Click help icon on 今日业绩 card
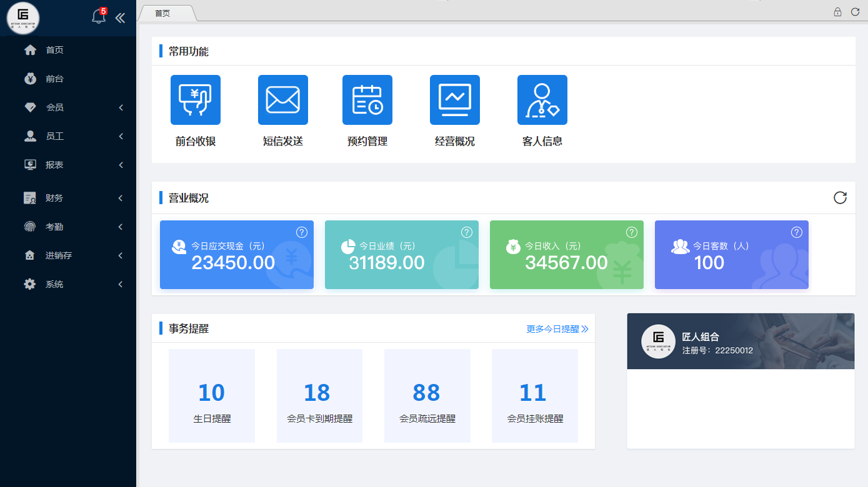 click(x=467, y=232)
